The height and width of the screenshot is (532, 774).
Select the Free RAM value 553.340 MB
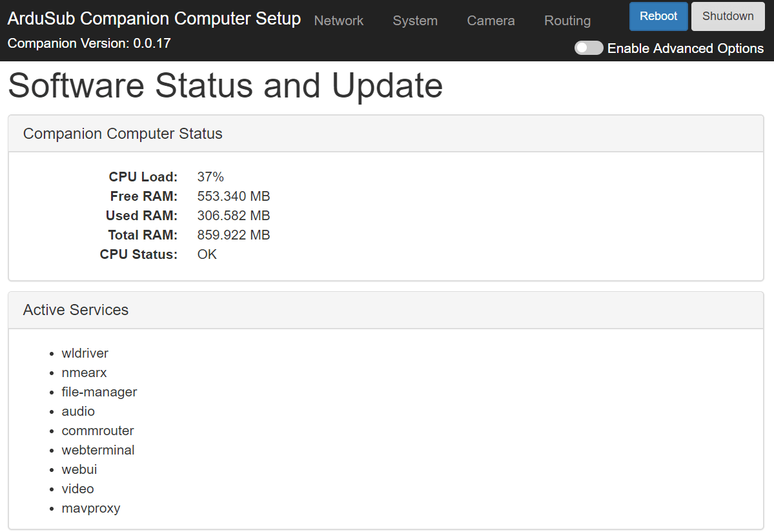tap(234, 196)
